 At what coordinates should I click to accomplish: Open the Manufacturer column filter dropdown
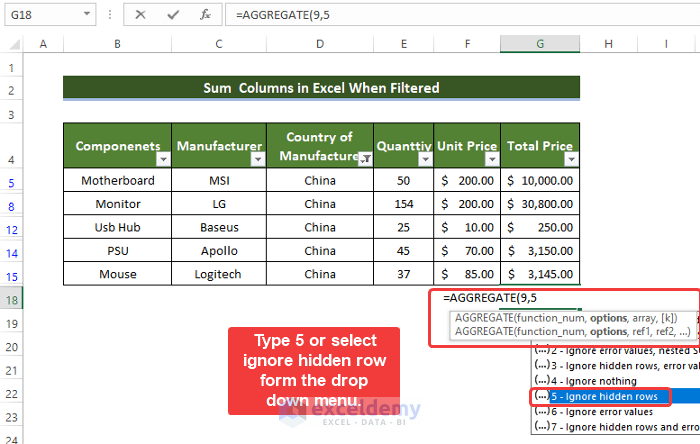pyautogui.click(x=257, y=159)
